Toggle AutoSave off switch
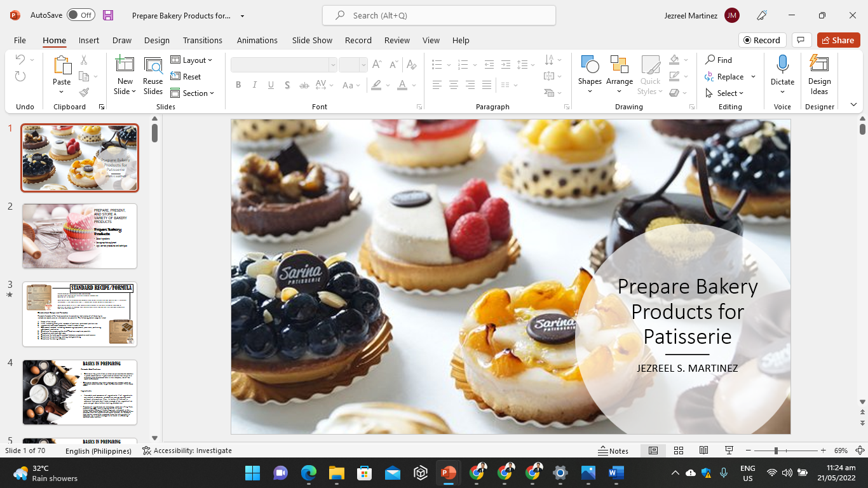The image size is (868, 488). point(81,15)
